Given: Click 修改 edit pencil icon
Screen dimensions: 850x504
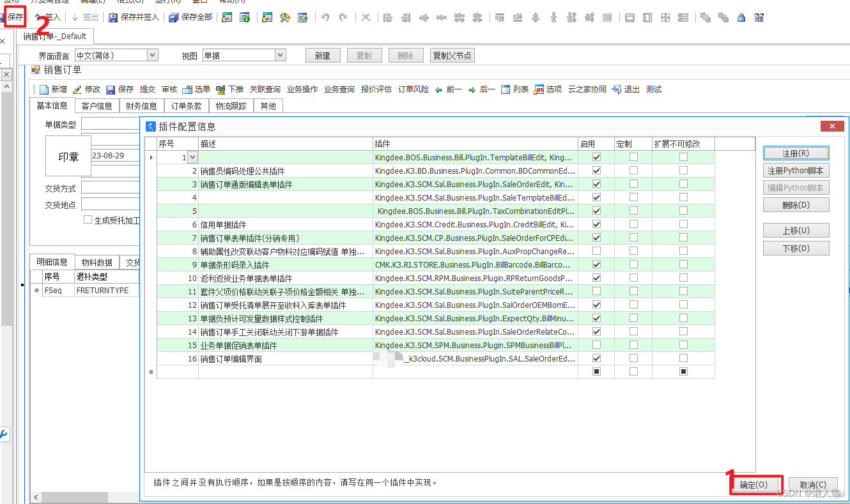Looking at the screenshot, I should [x=77, y=89].
